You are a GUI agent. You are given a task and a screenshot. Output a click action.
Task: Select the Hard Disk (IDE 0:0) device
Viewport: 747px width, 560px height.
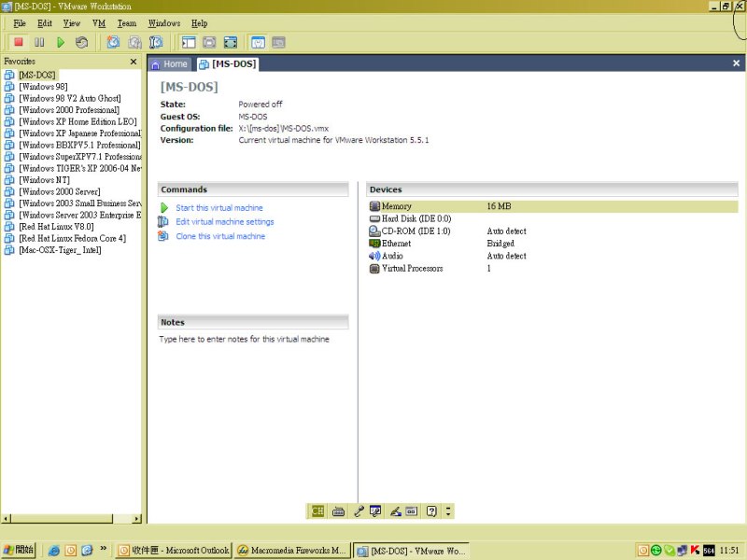click(x=553, y=218)
